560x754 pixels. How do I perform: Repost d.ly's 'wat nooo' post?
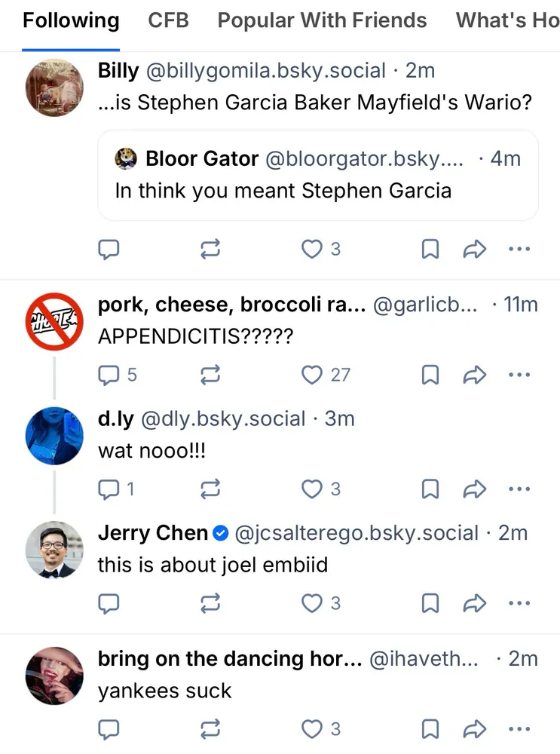tap(211, 489)
